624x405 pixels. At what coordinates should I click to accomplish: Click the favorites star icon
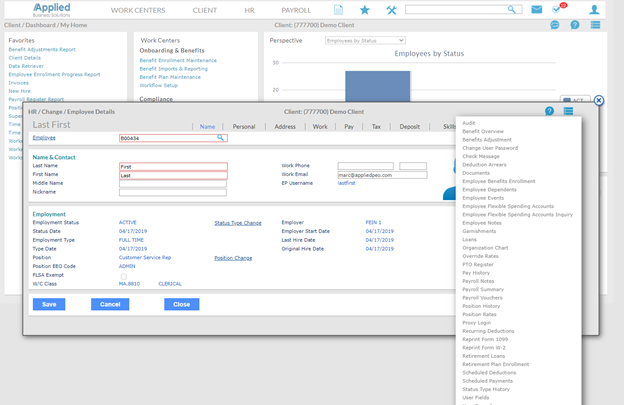point(364,10)
